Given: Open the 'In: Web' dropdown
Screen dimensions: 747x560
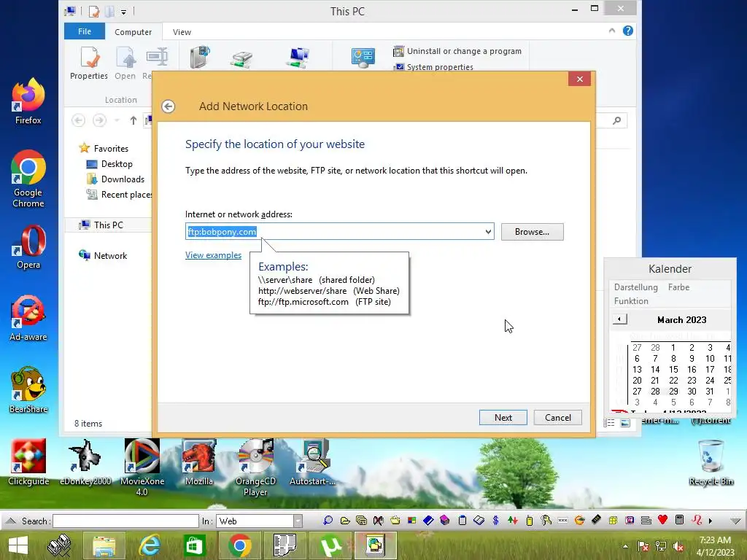Looking at the screenshot, I should point(298,521).
